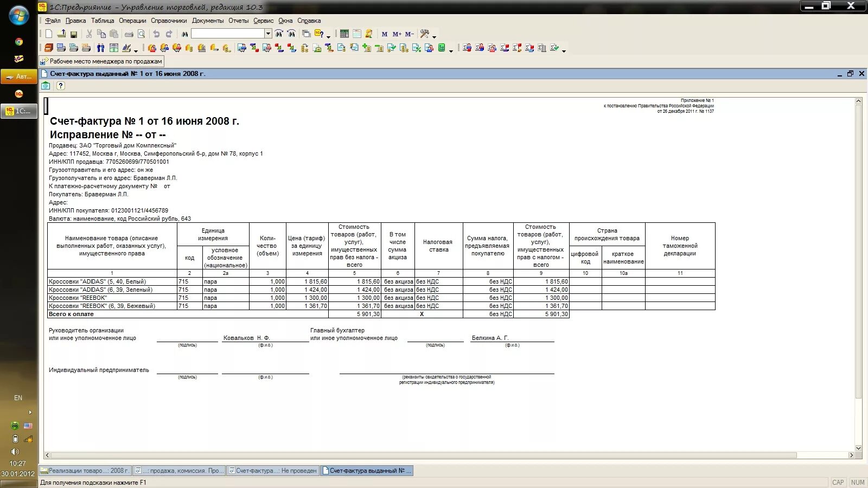Click the horizontal scrollbar of the invoice
Screen dimensions: 868x488
click(x=423, y=455)
